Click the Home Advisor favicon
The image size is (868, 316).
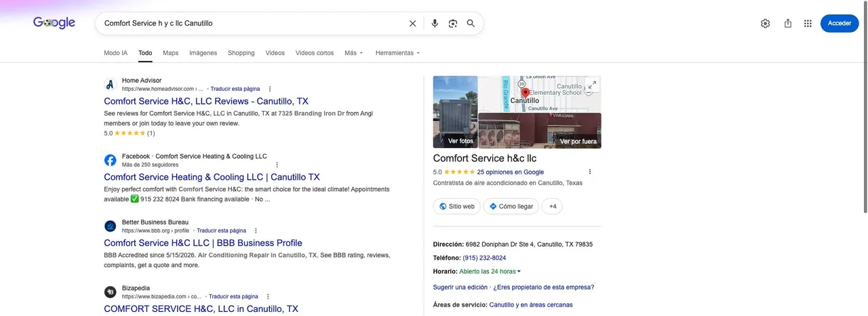(110, 85)
